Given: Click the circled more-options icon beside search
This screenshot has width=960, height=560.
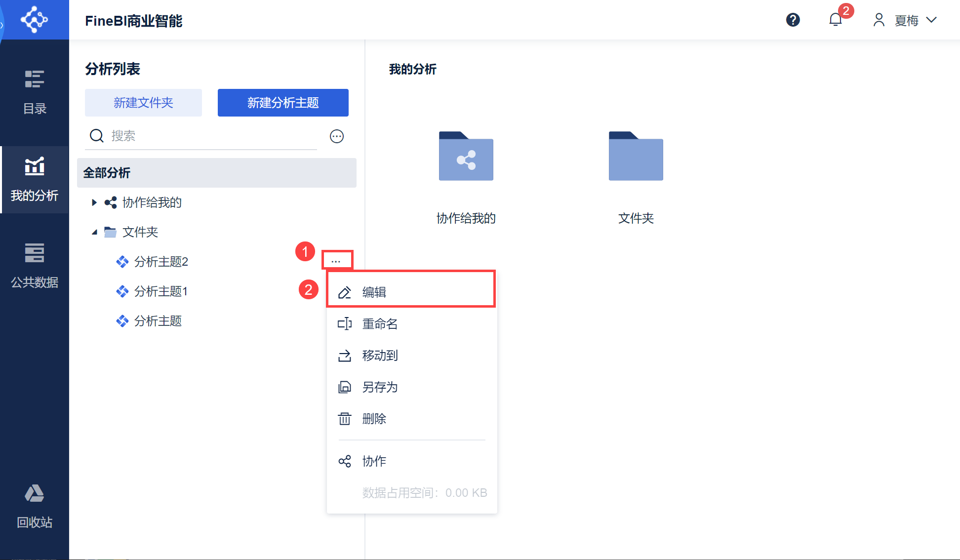Looking at the screenshot, I should tap(337, 136).
